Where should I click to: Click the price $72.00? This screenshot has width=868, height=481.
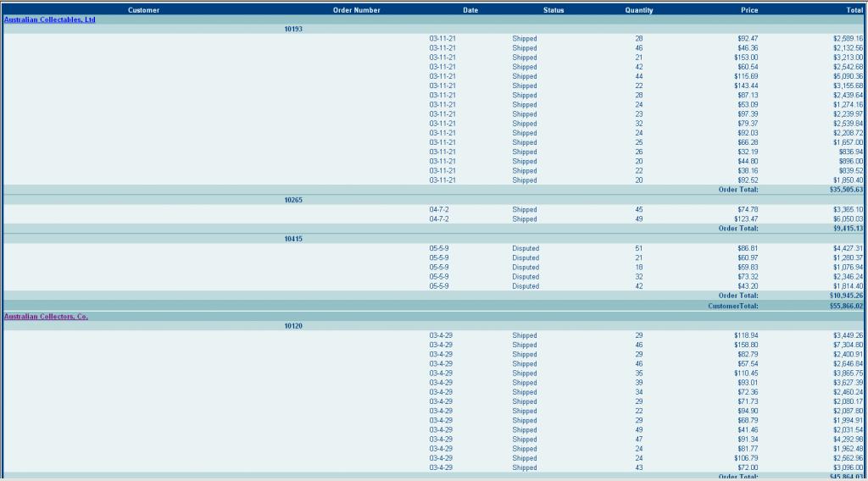click(x=748, y=467)
